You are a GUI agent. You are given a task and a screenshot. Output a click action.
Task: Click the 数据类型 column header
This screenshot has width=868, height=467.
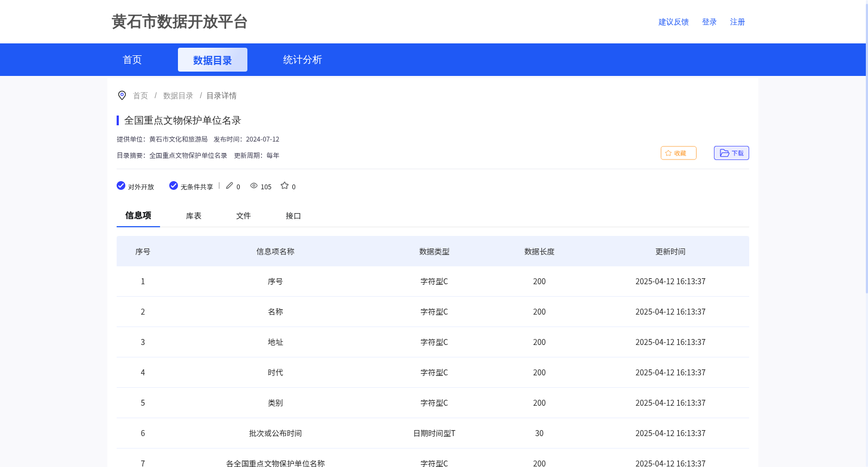tap(435, 251)
